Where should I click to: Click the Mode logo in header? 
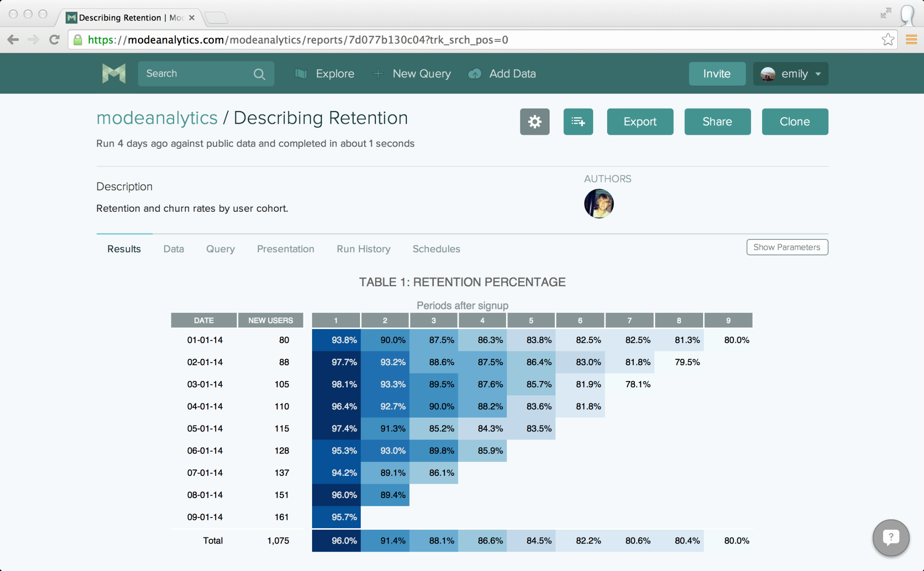pyautogui.click(x=114, y=74)
